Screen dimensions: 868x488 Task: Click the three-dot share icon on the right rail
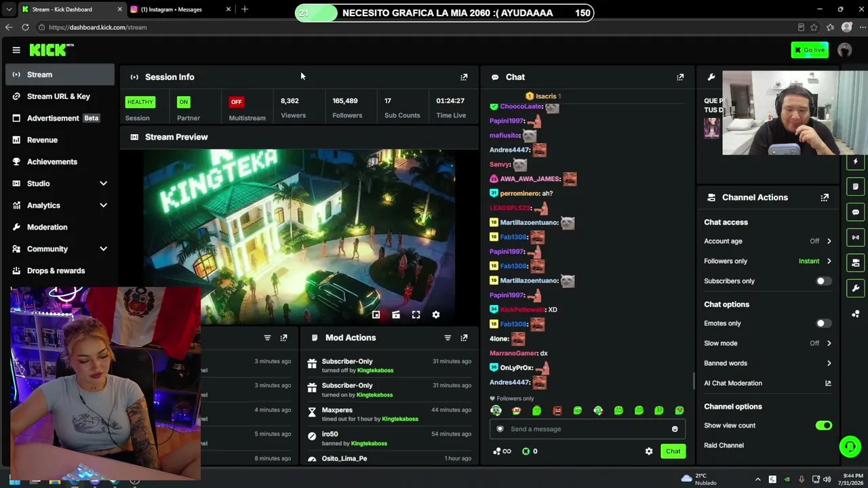(856, 314)
